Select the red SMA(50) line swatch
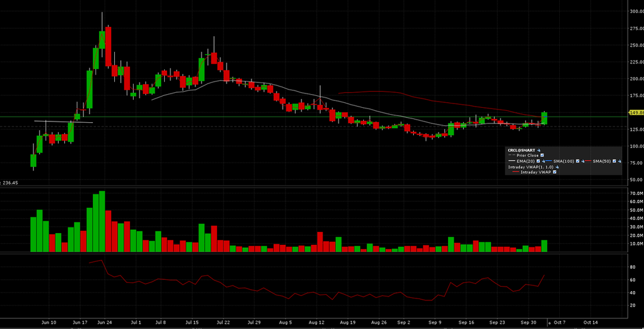 pyautogui.click(x=588, y=161)
